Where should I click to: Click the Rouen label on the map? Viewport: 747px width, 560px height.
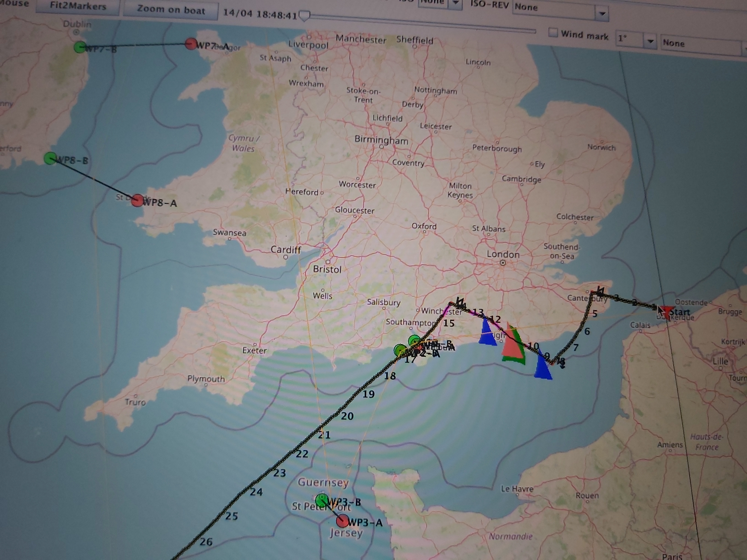point(587,496)
